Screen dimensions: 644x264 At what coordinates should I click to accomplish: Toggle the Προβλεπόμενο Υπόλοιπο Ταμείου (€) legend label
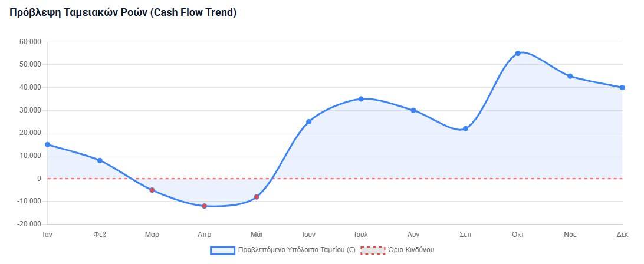coord(296,250)
